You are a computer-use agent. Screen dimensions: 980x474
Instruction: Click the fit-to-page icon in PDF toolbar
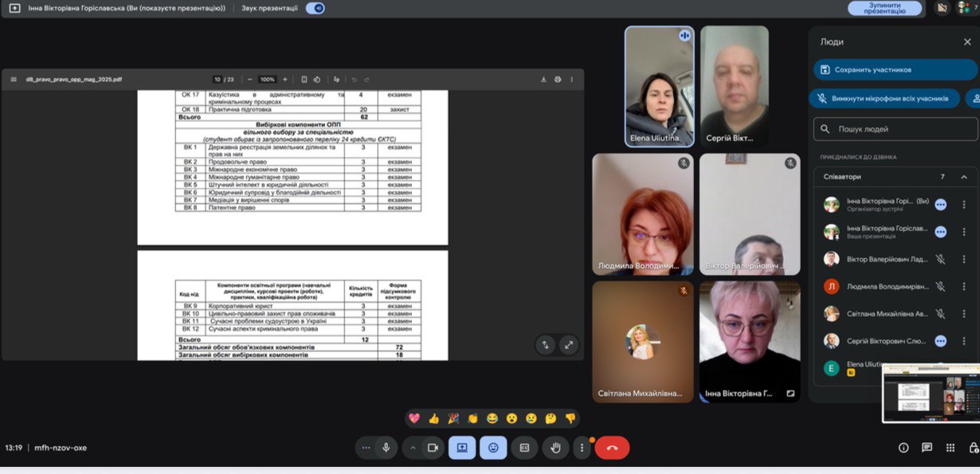pos(304,80)
